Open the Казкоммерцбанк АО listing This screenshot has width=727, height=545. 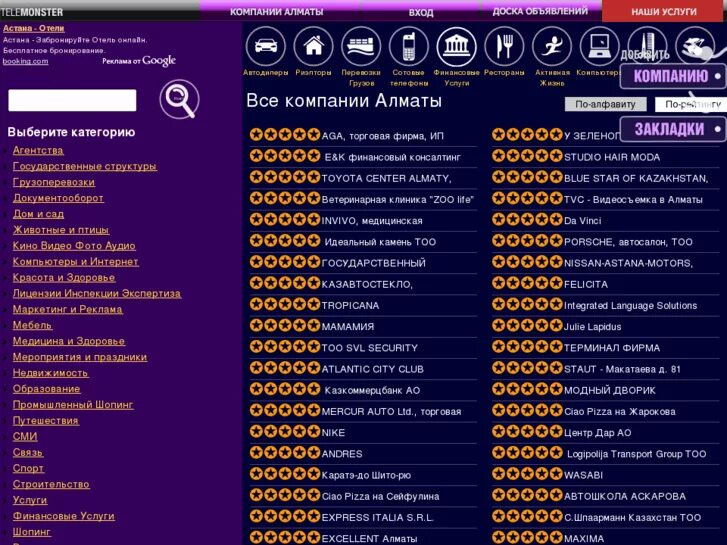click(x=372, y=391)
